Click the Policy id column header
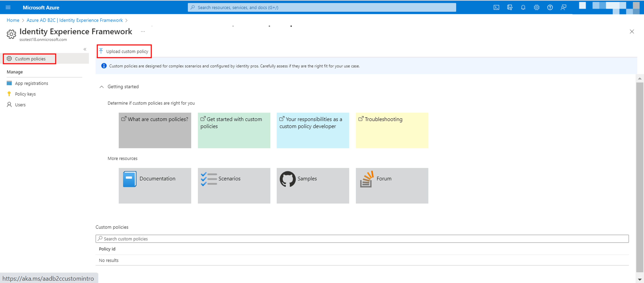Image resolution: width=644 pixels, height=283 pixels. (x=107, y=249)
